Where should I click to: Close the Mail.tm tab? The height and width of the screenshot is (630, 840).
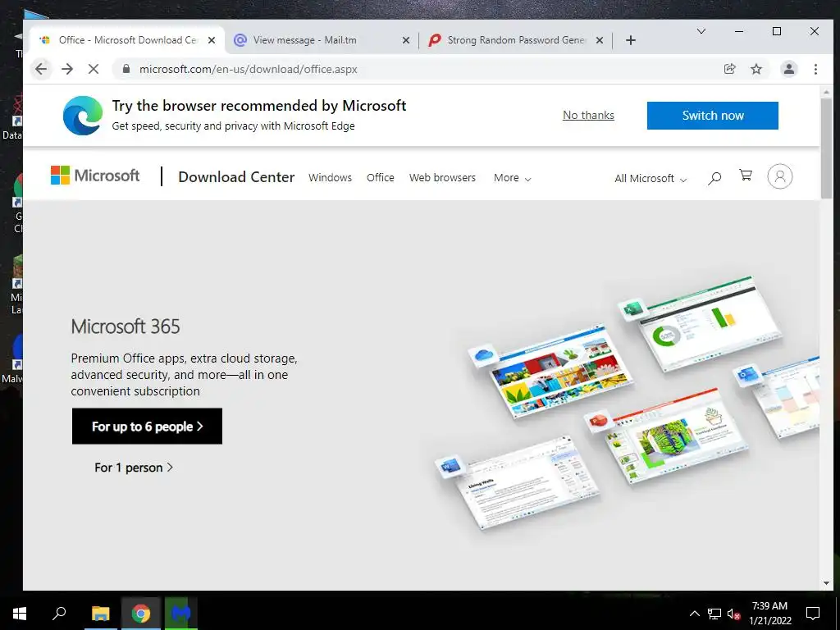click(405, 40)
